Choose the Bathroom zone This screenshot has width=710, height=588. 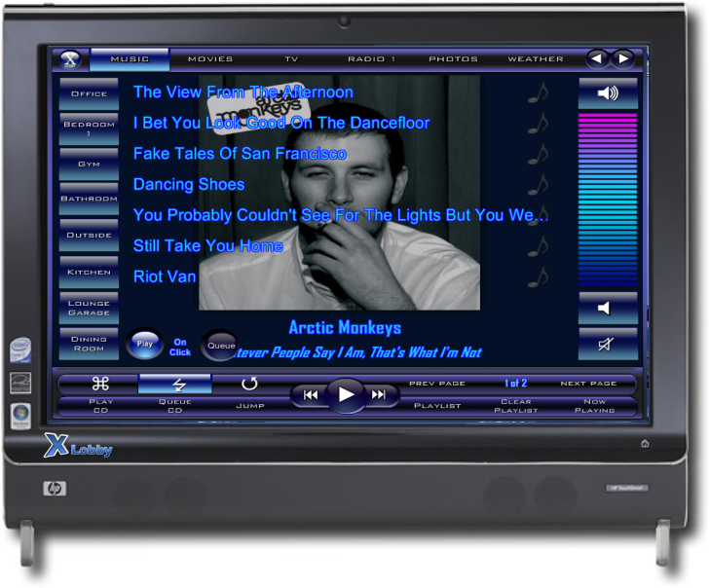click(89, 199)
